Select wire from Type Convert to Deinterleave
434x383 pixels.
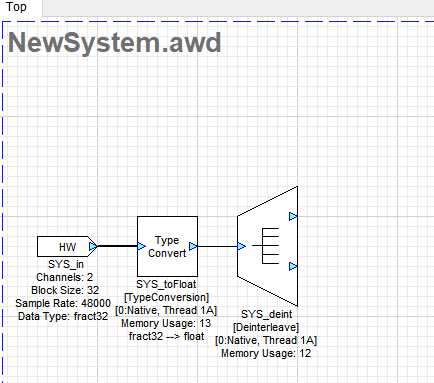point(217,246)
